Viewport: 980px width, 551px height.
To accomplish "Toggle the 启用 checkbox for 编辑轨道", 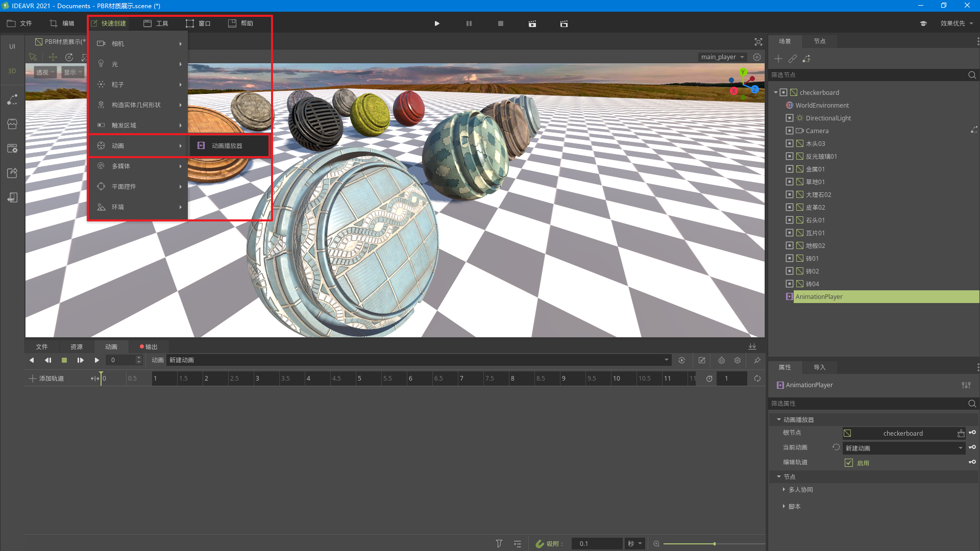I will [849, 463].
